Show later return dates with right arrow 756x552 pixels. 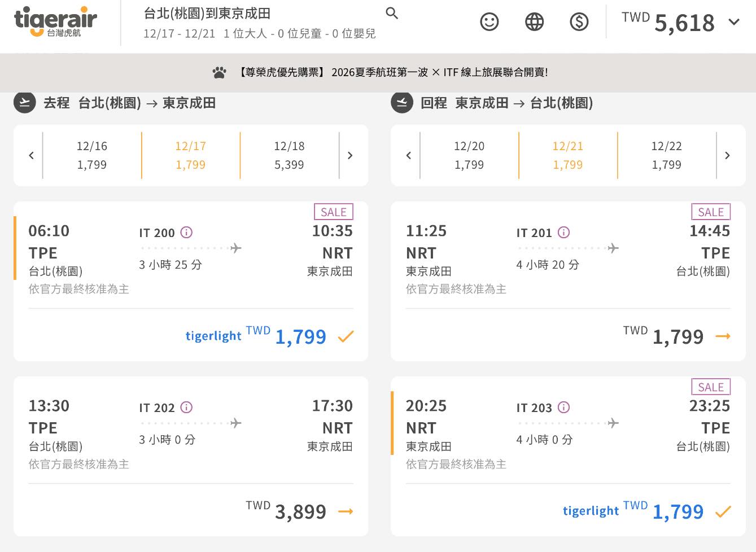coord(727,155)
